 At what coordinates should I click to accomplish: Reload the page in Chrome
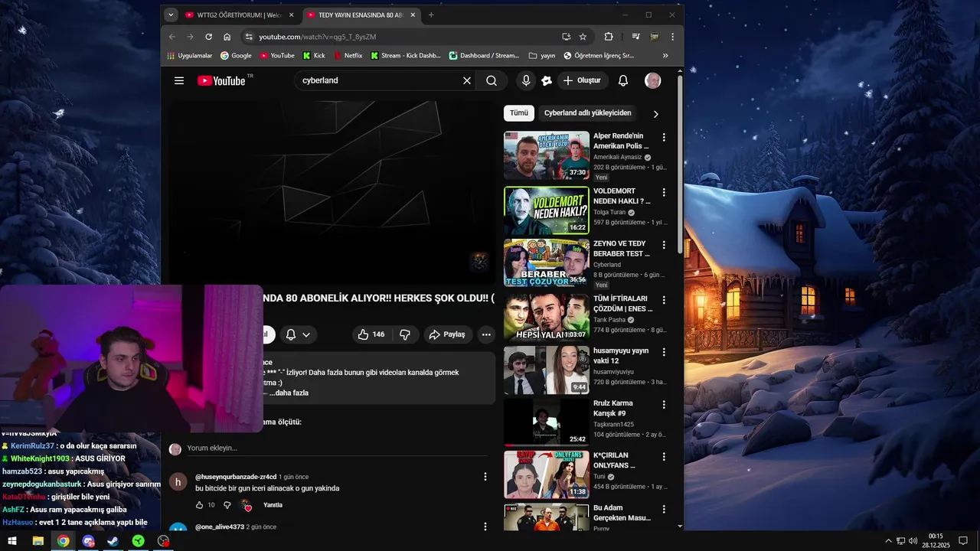(x=208, y=37)
